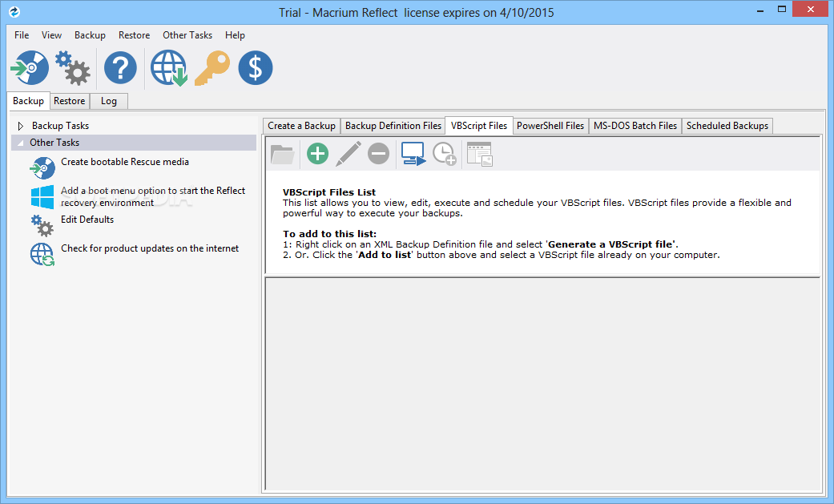This screenshot has height=504, width=834.
Task: Open the Other Tasks menu
Action: tap(187, 35)
